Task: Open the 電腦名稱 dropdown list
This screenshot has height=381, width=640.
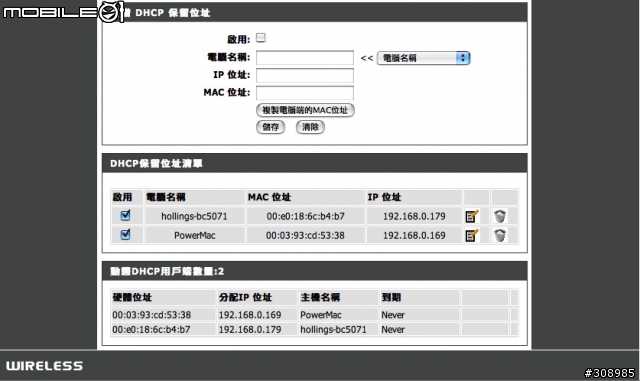Action: pyautogui.click(x=423, y=58)
